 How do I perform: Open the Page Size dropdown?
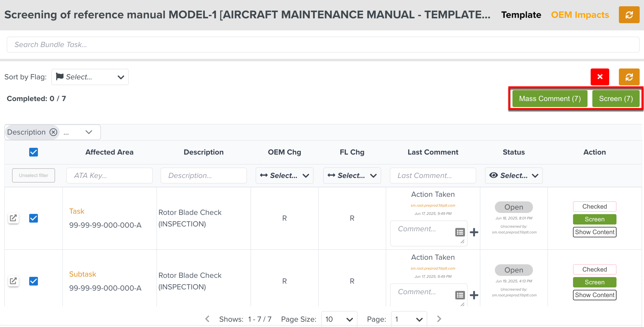coord(339,319)
